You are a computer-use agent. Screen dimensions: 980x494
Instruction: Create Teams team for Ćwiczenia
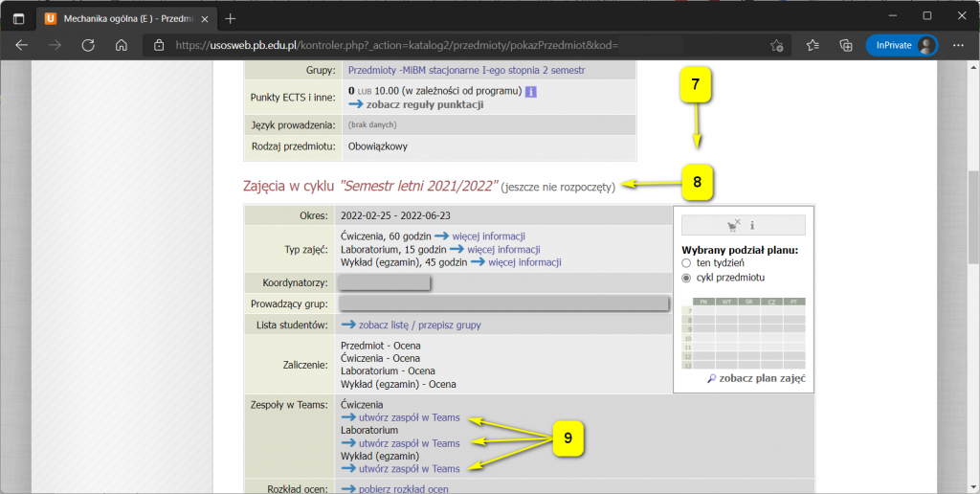pyautogui.click(x=410, y=417)
